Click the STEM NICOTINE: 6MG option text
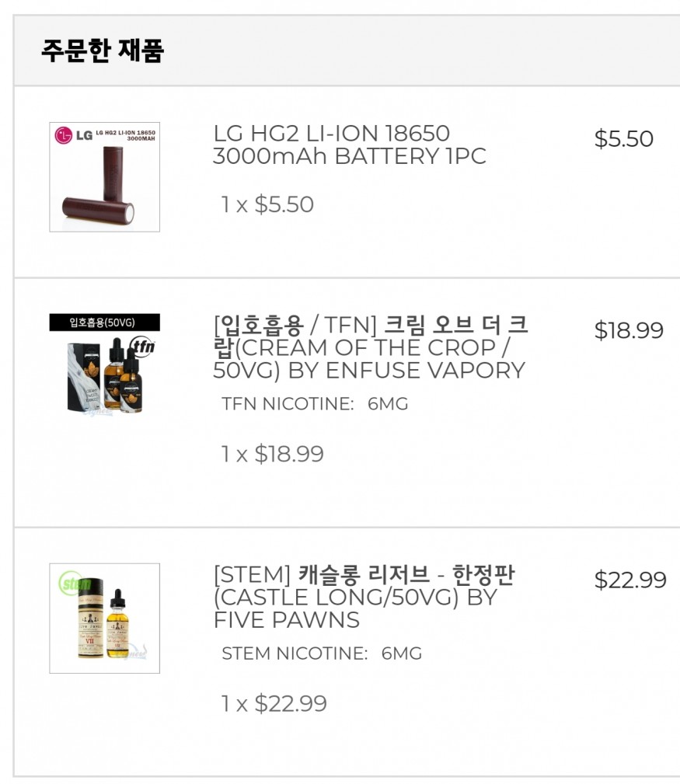The height and width of the screenshot is (784, 680). pyautogui.click(x=322, y=653)
